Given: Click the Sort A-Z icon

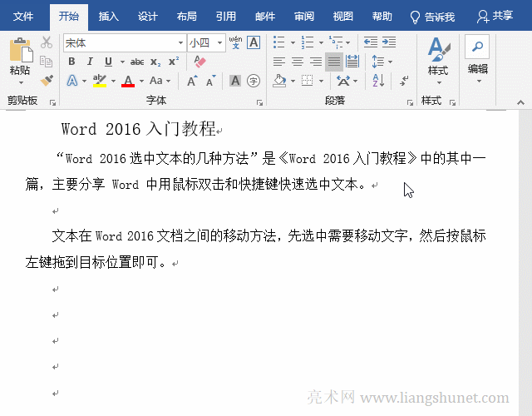Looking at the screenshot, I should point(378,81).
